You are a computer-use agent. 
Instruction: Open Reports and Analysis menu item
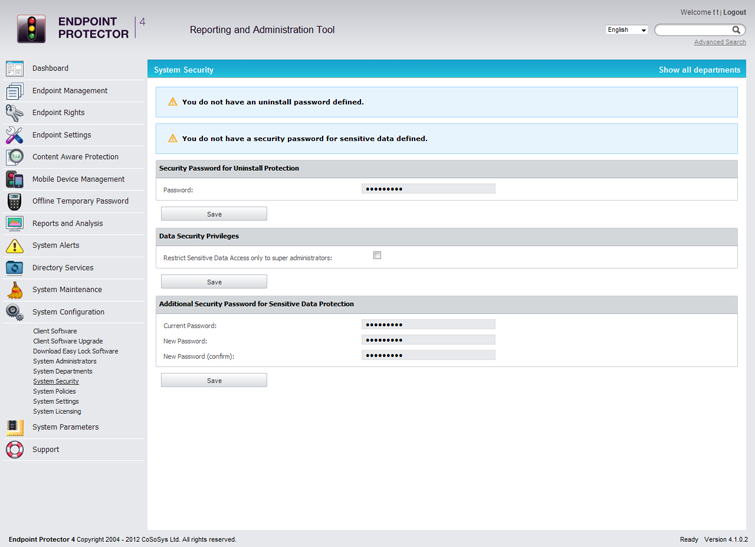point(67,223)
